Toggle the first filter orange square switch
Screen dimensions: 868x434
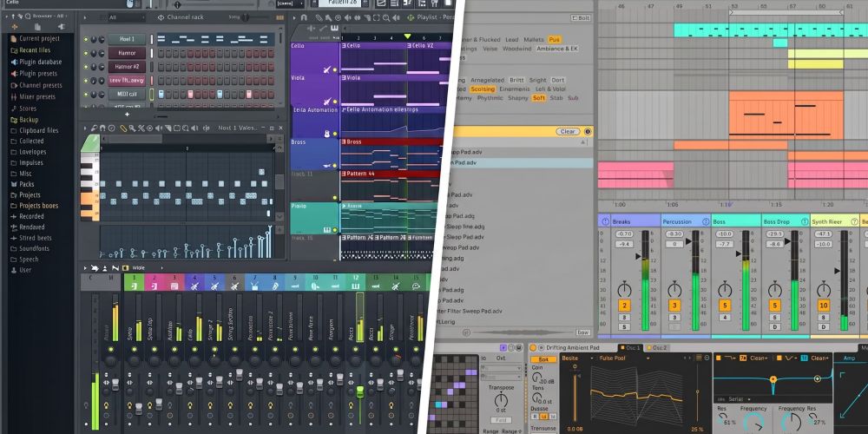718,358
